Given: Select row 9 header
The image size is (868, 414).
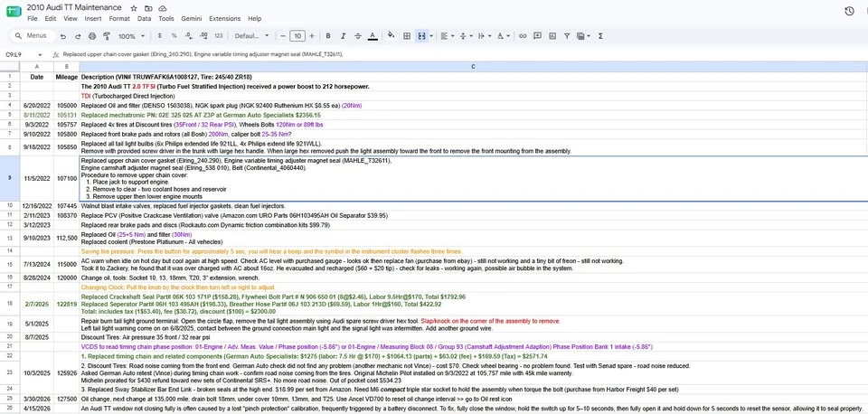Looking at the screenshot, I should pyautogui.click(x=9, y=179).
